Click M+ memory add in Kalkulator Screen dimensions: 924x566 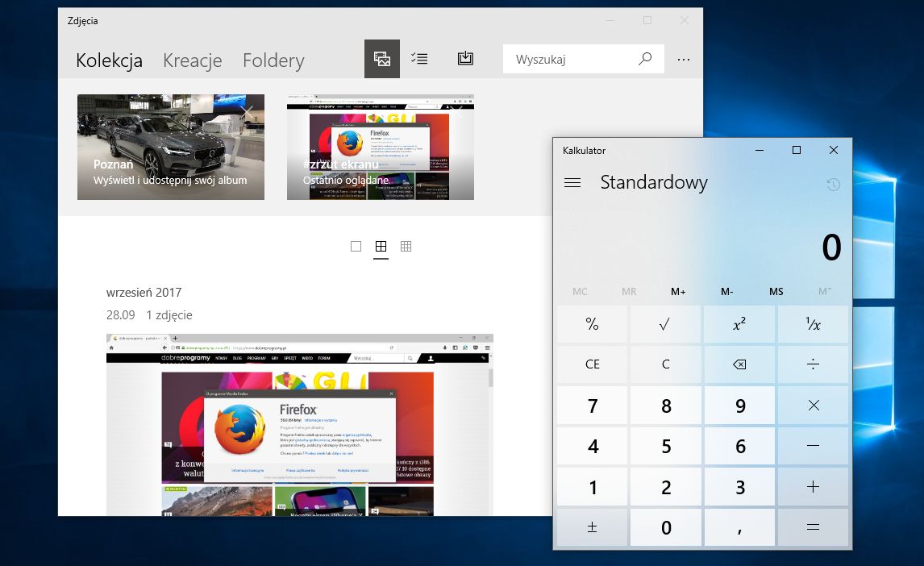[x=678, y=292]
